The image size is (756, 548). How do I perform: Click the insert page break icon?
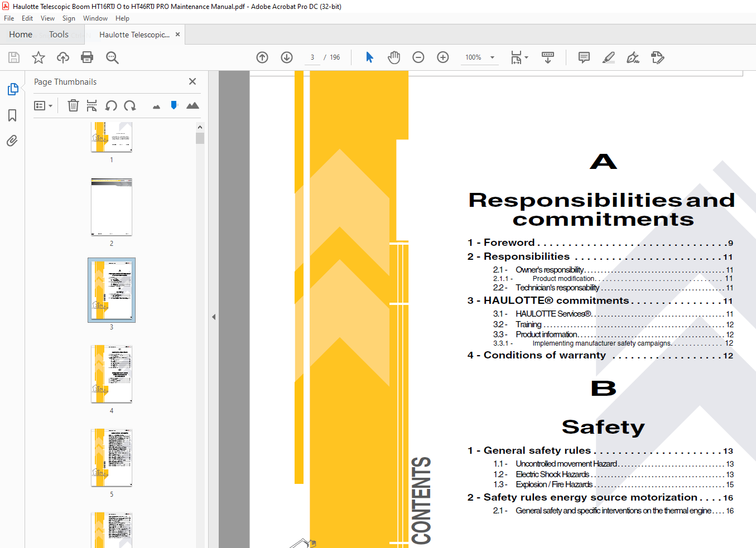(92, 105)
